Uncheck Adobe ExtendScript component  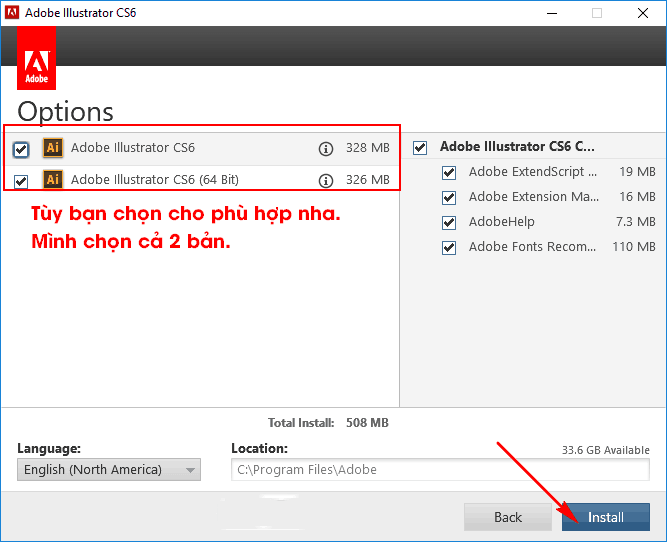(x=449, y=173)
